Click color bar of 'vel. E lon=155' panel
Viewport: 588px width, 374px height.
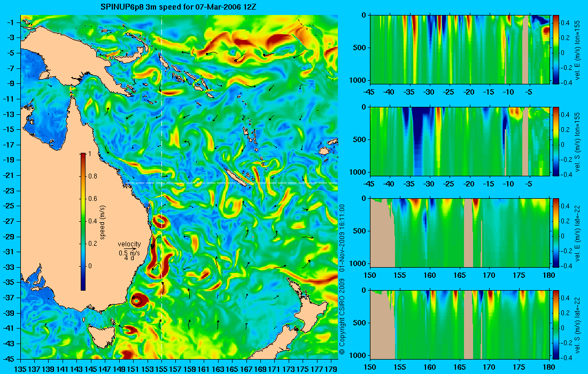coord(556,50)
